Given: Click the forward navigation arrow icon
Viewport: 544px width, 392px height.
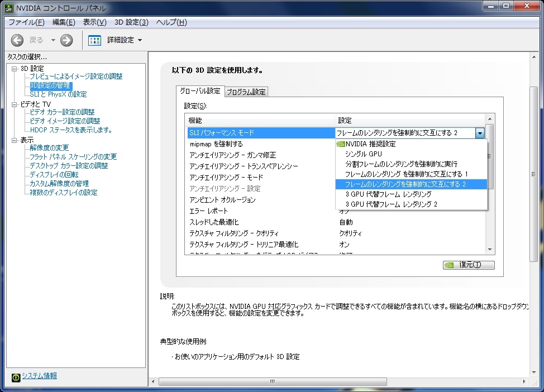Looking at the screenshot, I should coord(66,40).
